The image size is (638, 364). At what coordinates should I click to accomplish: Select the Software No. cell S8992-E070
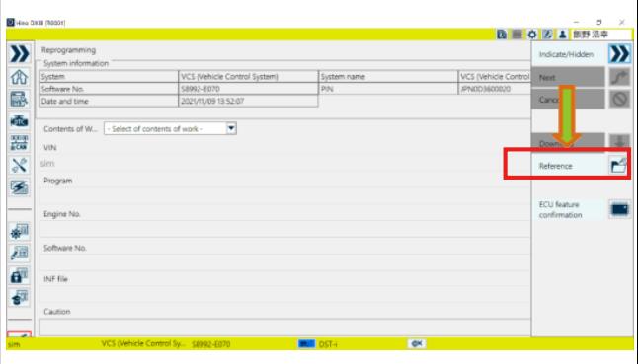pyautogui.click(x=248, y=89)
